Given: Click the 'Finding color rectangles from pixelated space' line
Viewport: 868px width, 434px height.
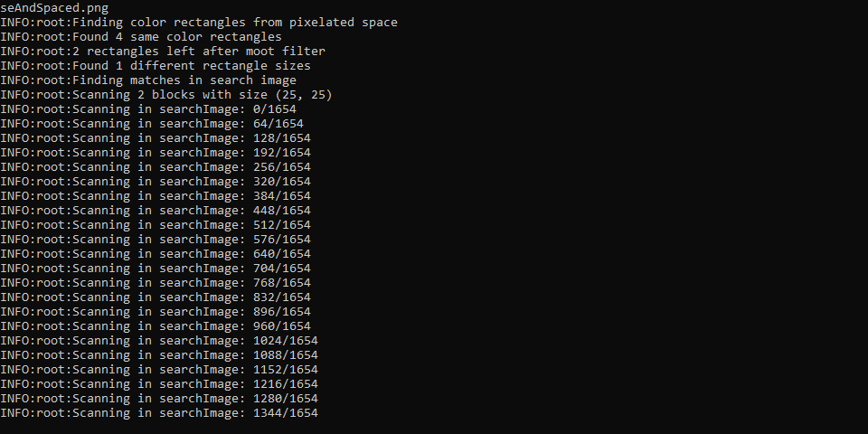Looking at the screenshot, I should coord(199,22).
